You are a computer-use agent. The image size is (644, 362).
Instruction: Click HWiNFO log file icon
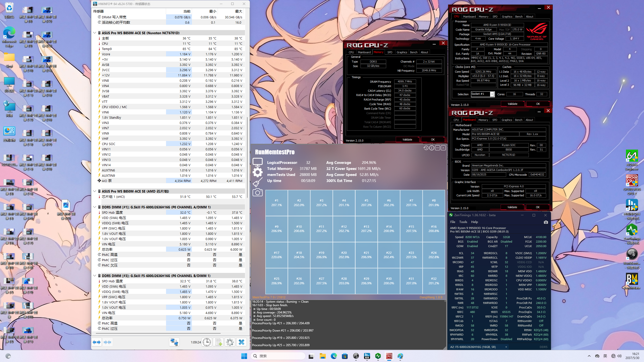(x=218, y=342)
